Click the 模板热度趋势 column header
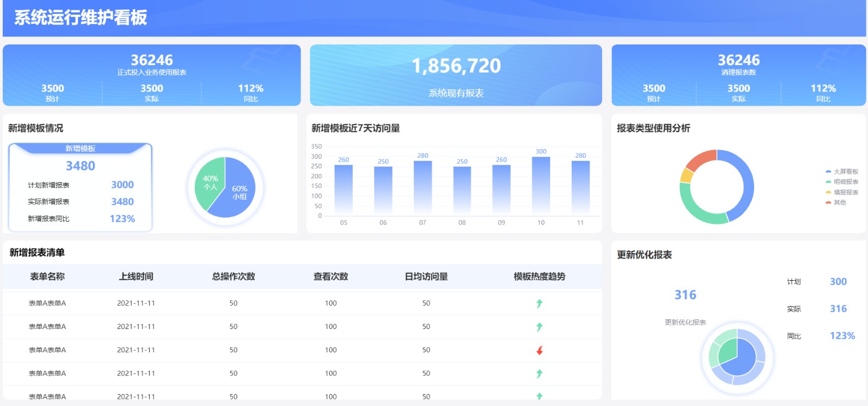The height and width of the screenshot is (406, 868). click(539, 276)
